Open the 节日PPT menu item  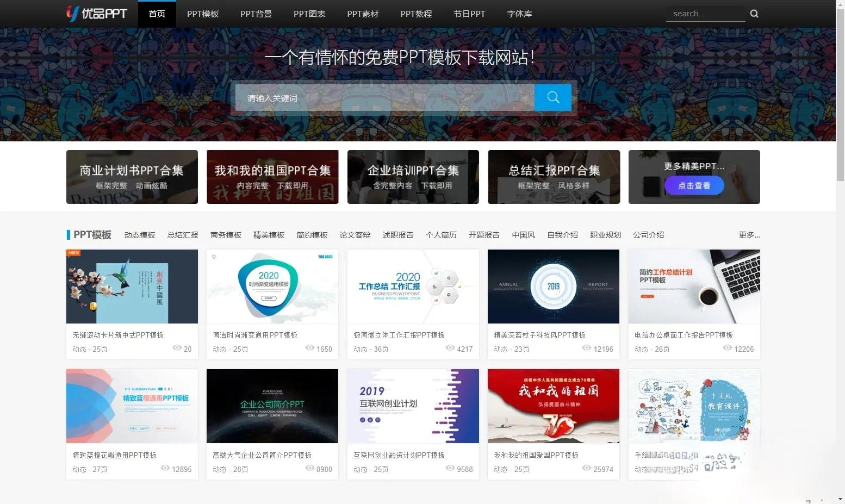(469, 14)
